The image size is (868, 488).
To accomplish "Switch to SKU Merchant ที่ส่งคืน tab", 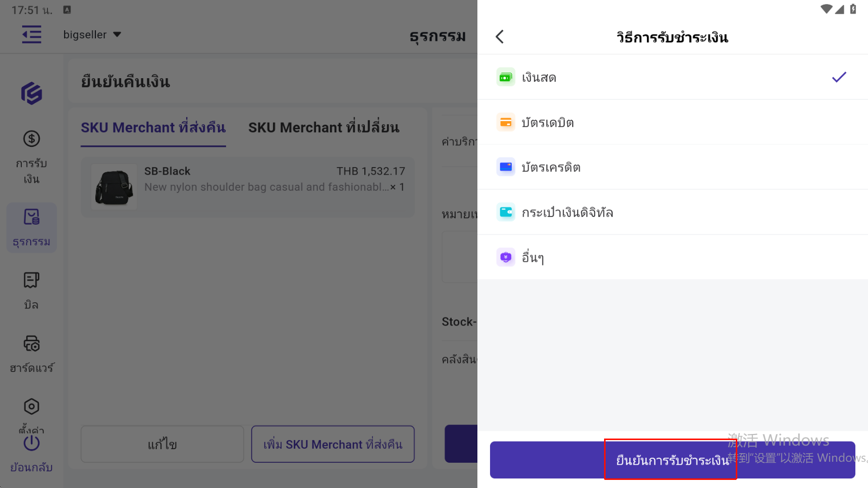I will tap(153, 128).
